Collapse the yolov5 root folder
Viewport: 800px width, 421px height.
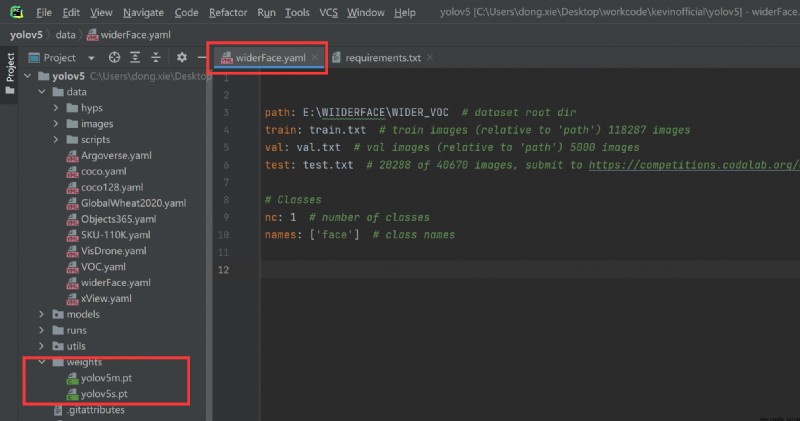click(x=28, y=76)
